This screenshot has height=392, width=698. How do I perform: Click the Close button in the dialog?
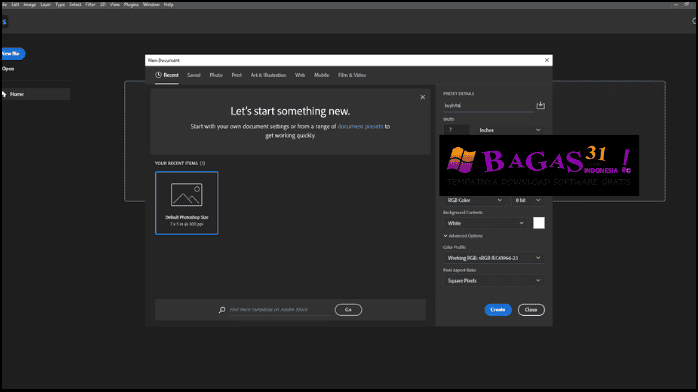tap(531, 310)
